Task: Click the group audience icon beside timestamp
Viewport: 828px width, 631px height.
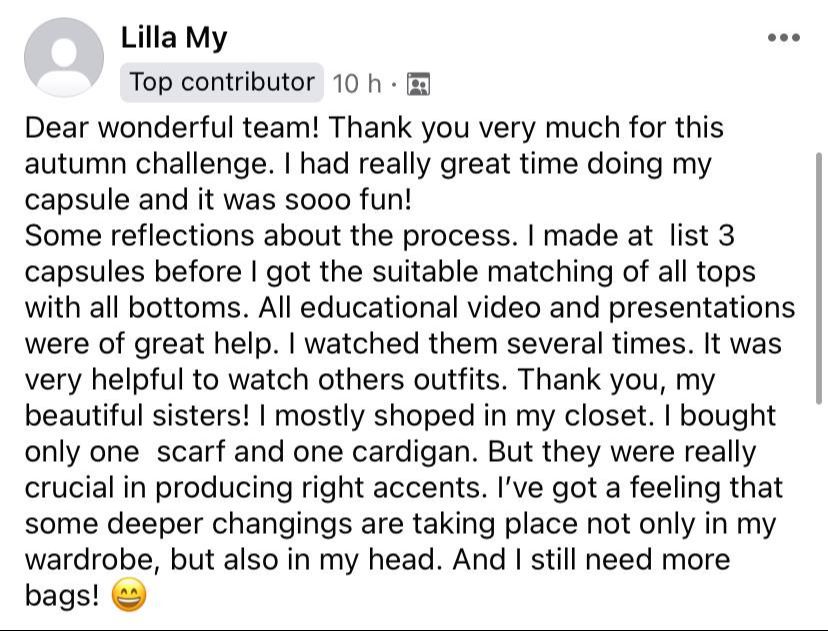Action: tap(419, 84)
